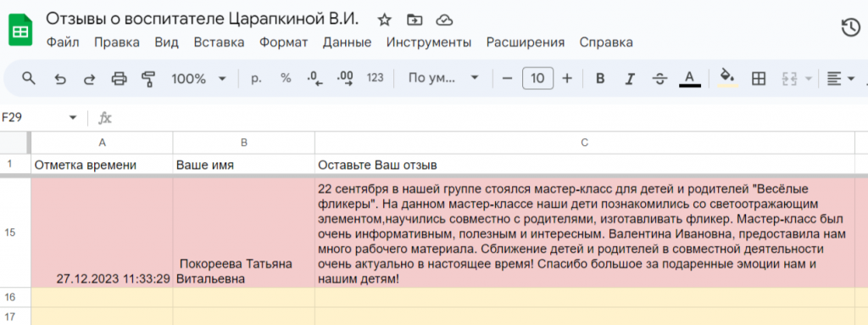The height and width of the screenshot is (325, 868).
Task: Undo the last action
Action: pyautogui.click(x=60, y=79)
